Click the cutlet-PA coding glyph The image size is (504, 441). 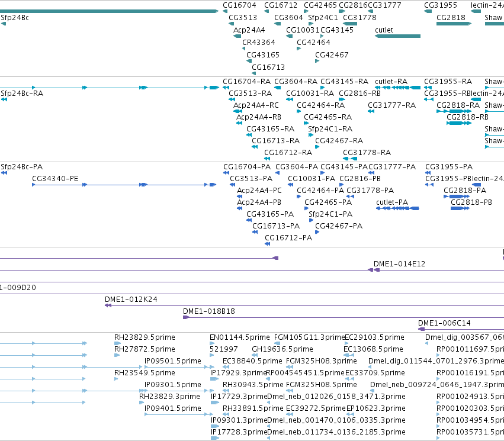[397, 208]
